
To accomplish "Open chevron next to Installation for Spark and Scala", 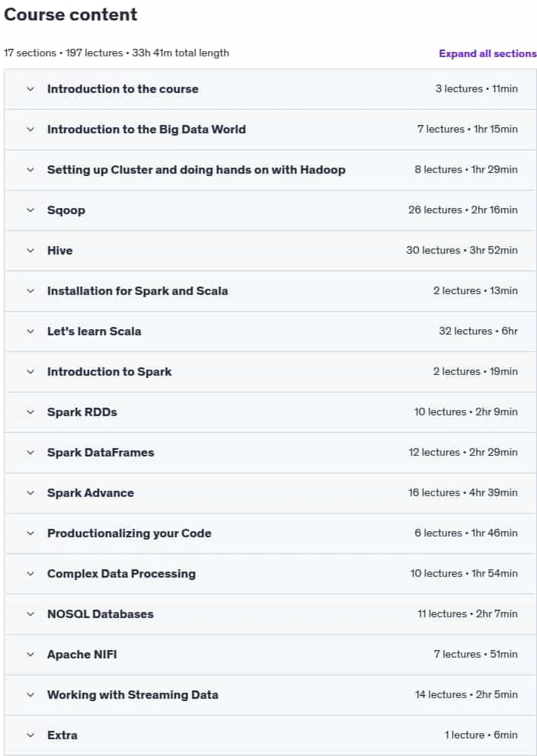I will pos(30,290).
